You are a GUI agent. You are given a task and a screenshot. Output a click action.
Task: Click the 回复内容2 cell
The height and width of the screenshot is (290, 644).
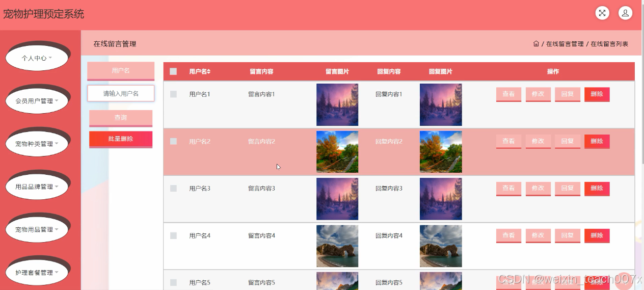pyautogui.click(x=389, y=141)
